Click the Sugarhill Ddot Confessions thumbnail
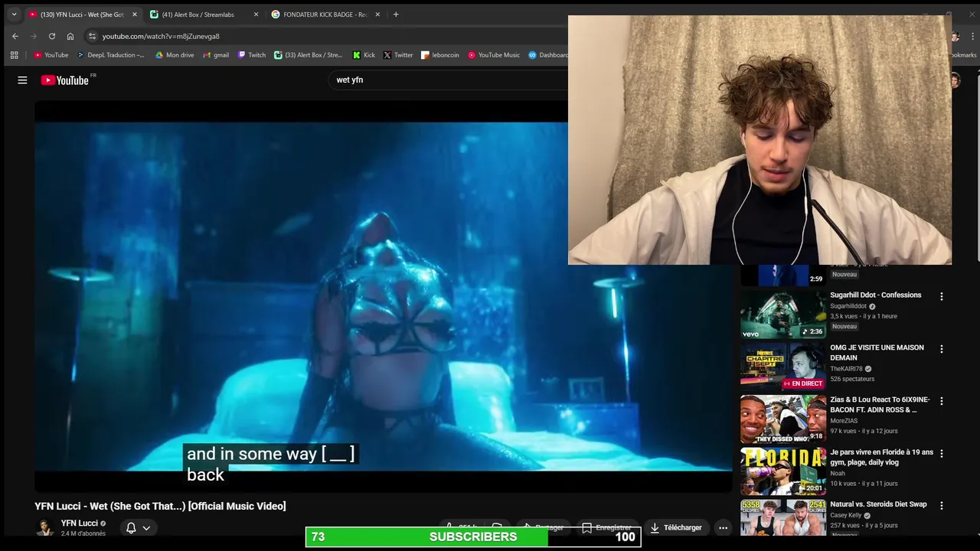The width and height of the screenshot is (980, 551). (783, 315)
